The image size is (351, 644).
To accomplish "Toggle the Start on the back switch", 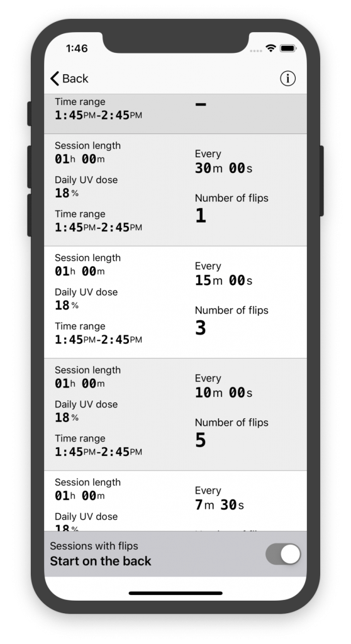I will click(x=283, y=554).
